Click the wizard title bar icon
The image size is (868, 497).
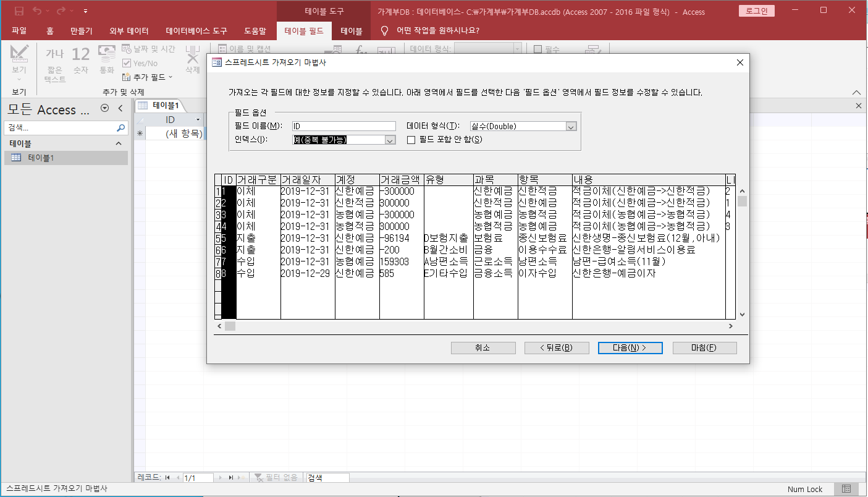(217, 62)
